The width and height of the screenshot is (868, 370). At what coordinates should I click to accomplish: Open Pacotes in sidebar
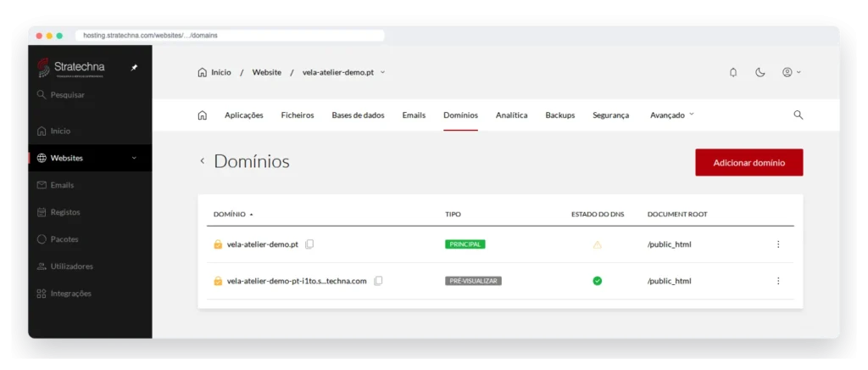pos(58,239)
